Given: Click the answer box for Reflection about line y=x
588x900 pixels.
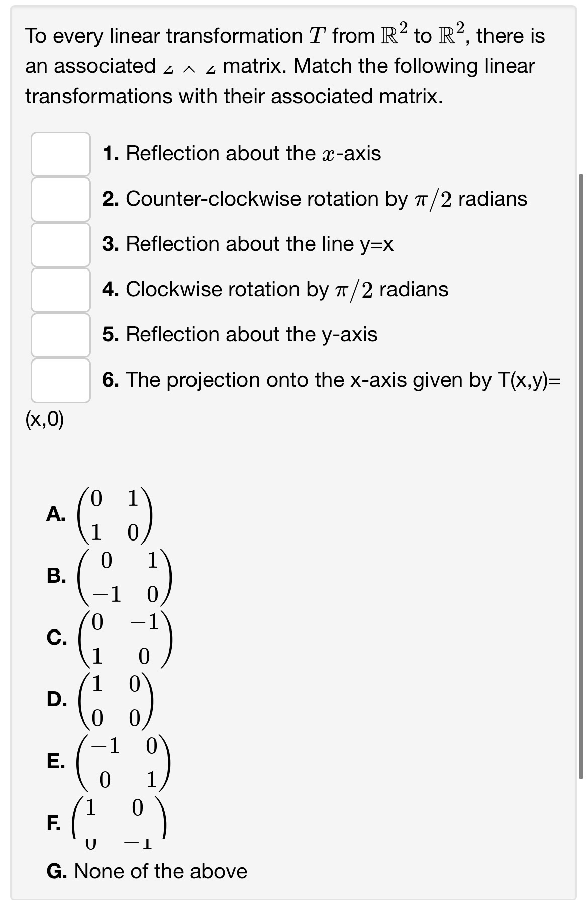Looking at the screenshot, I should click(59, 244).
